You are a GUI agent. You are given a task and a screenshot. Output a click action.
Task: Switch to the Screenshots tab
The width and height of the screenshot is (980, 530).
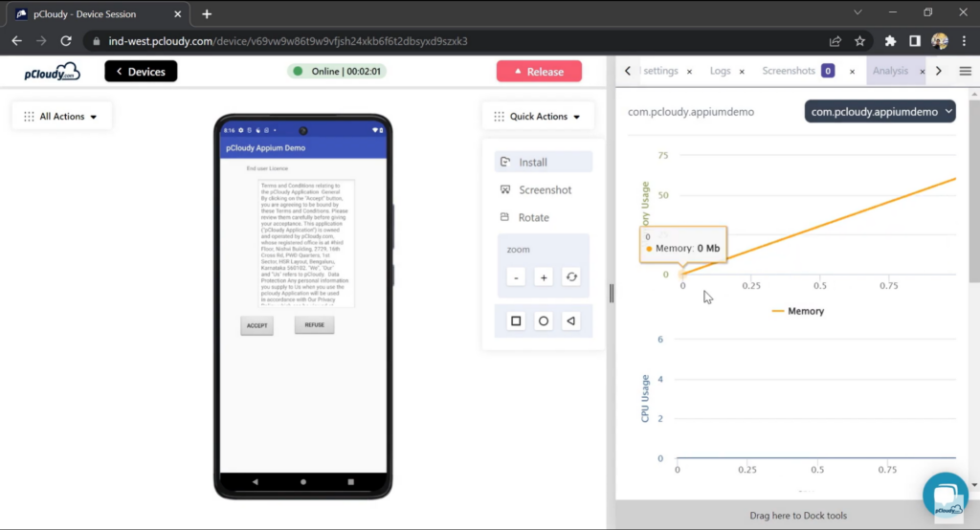point(789,71)
